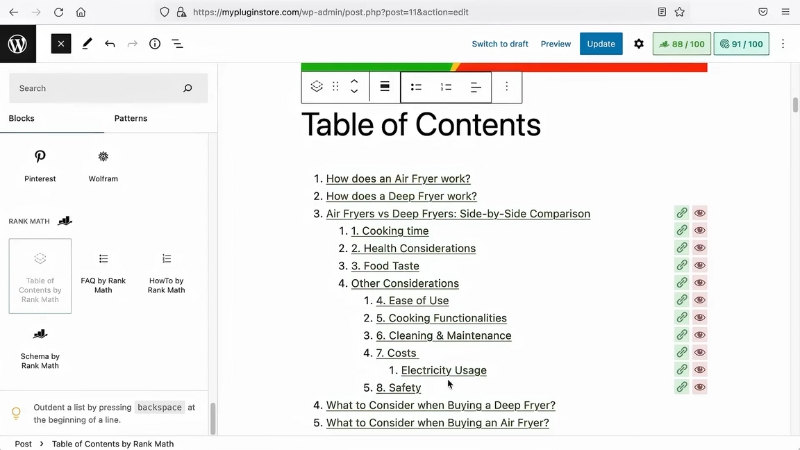
Task: Bookmark this page with star icon
Action: click(680, 12)
